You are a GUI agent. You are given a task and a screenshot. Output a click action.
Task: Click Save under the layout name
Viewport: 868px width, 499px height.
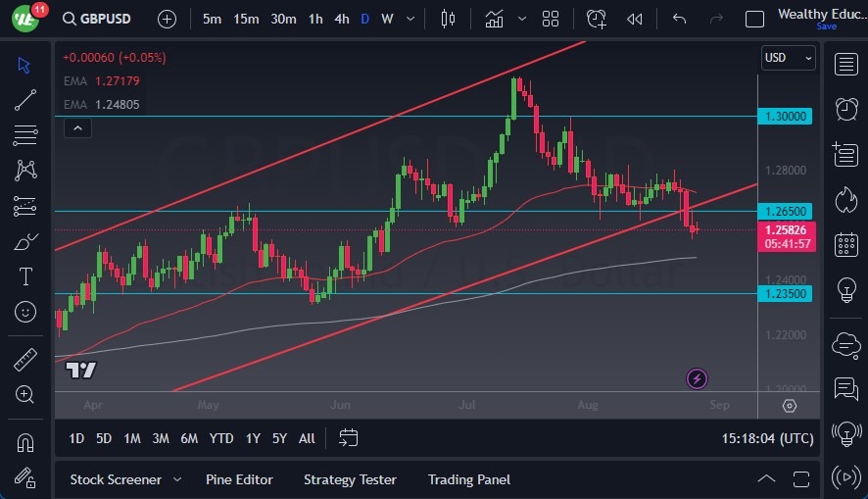coord(826,26)
